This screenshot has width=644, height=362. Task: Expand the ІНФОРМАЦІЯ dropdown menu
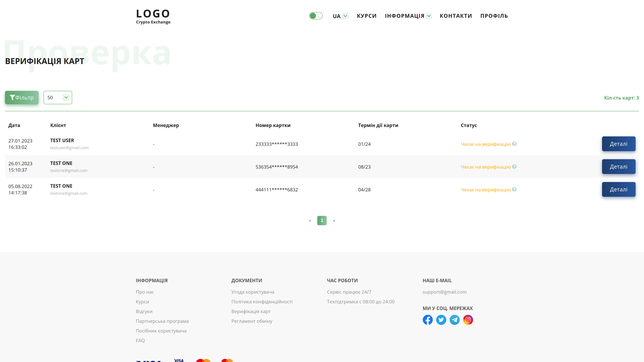coord(408,16)
